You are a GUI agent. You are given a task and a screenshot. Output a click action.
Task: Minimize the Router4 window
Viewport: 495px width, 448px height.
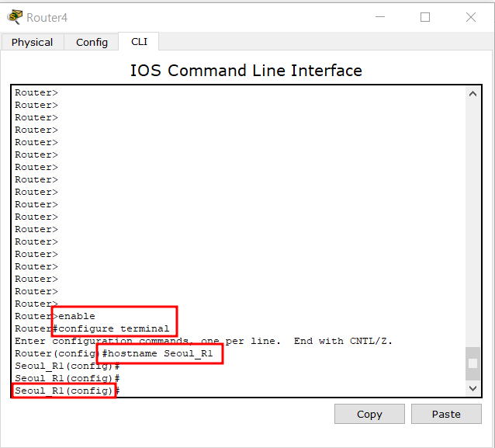tap(380, 17)
